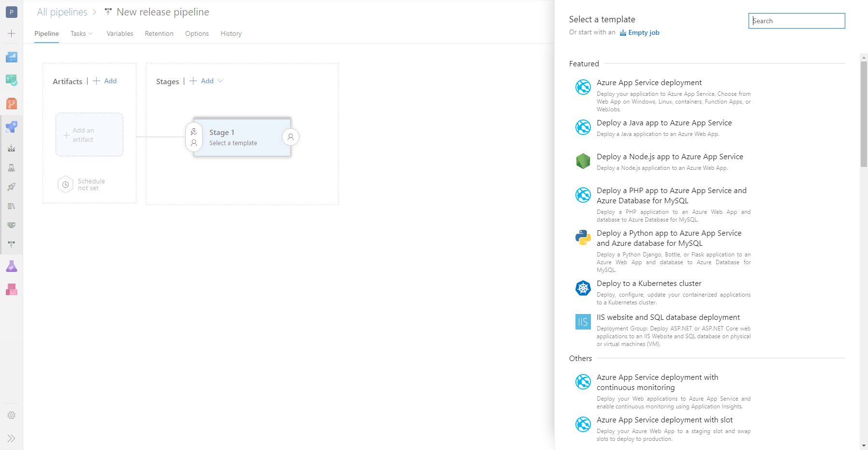The image size is (868, 450).
Task: Click post-deployment conditions person icon on Stage 1
Action: click(291, 137)
